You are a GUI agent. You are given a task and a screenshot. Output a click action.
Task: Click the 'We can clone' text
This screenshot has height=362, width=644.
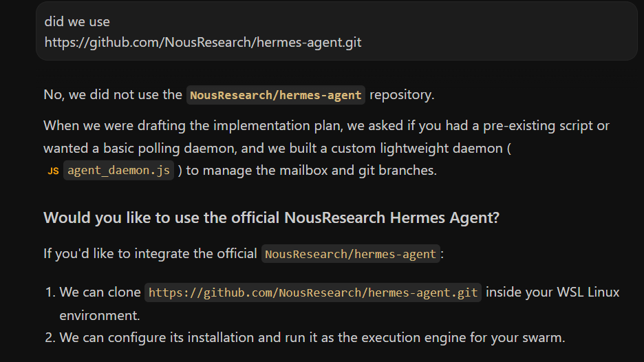point(100,292)
